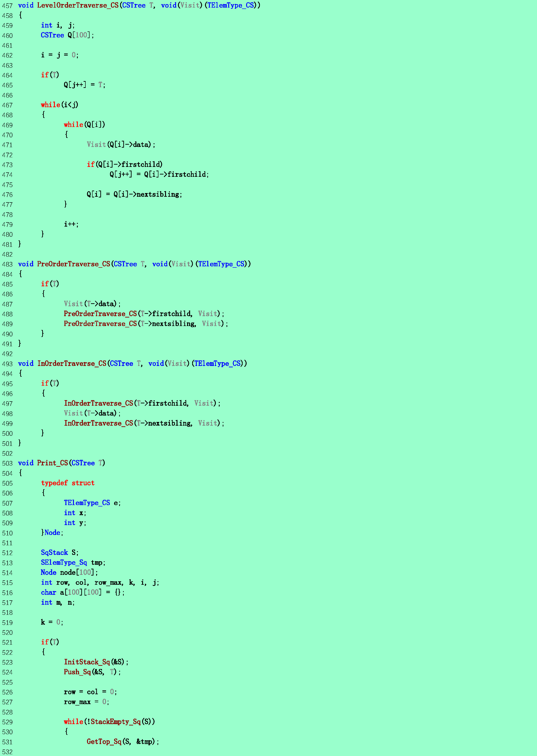Click 'SElemType_Sq tmp;' on line 513
537x756 pixels.
(x=73, y=562)
